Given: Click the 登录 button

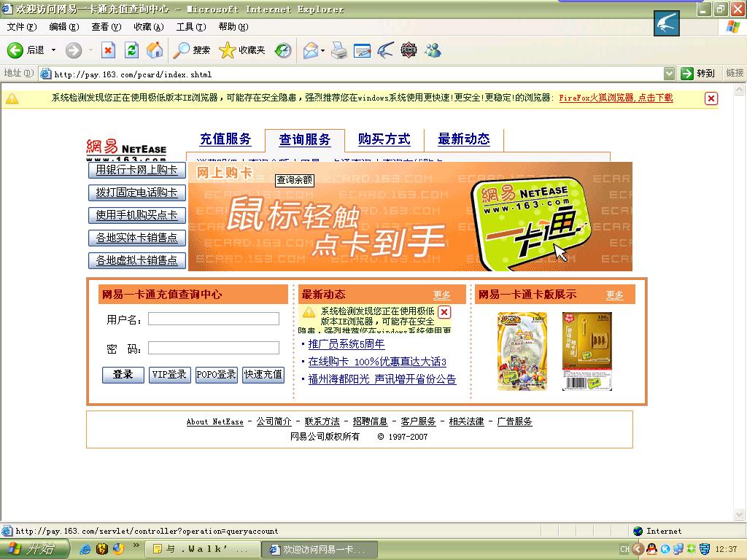Looking at the screenshot, I should click(123, 375).
